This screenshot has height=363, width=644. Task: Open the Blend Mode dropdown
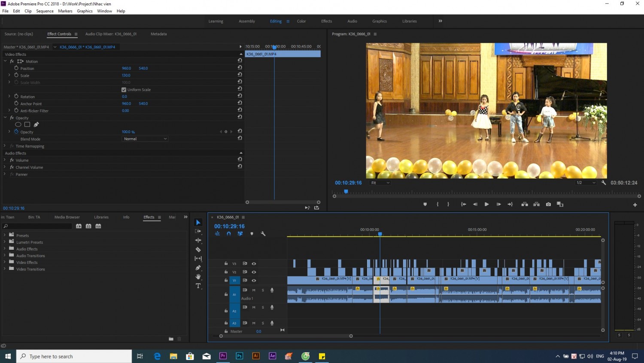[145, 139]
